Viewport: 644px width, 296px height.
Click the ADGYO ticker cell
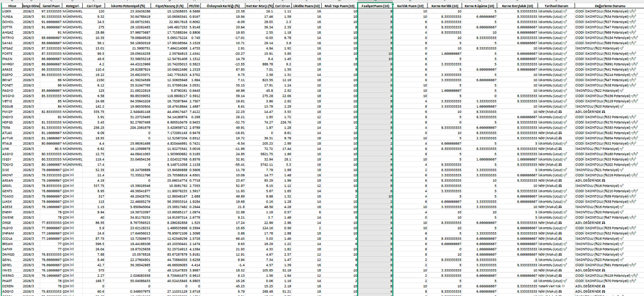(x=11, y=291)
